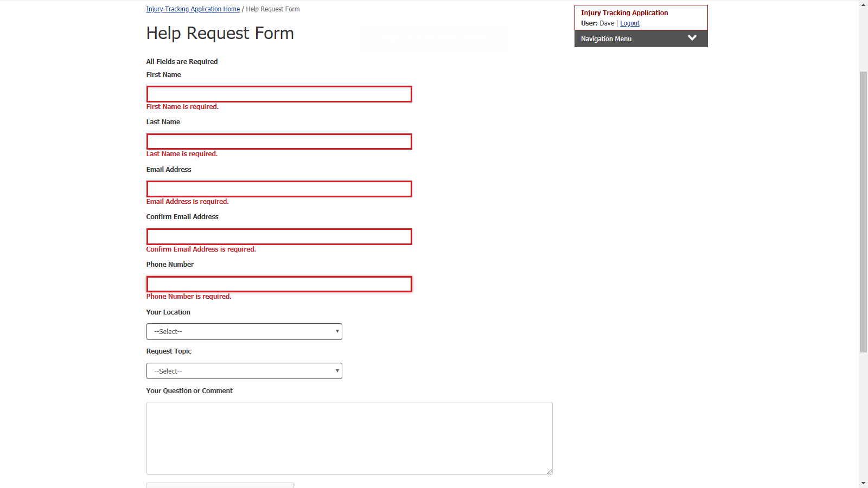The image size is (868, 488).
Task: Click the Help Request Form page heading
Action: click(x=220, y=34)
